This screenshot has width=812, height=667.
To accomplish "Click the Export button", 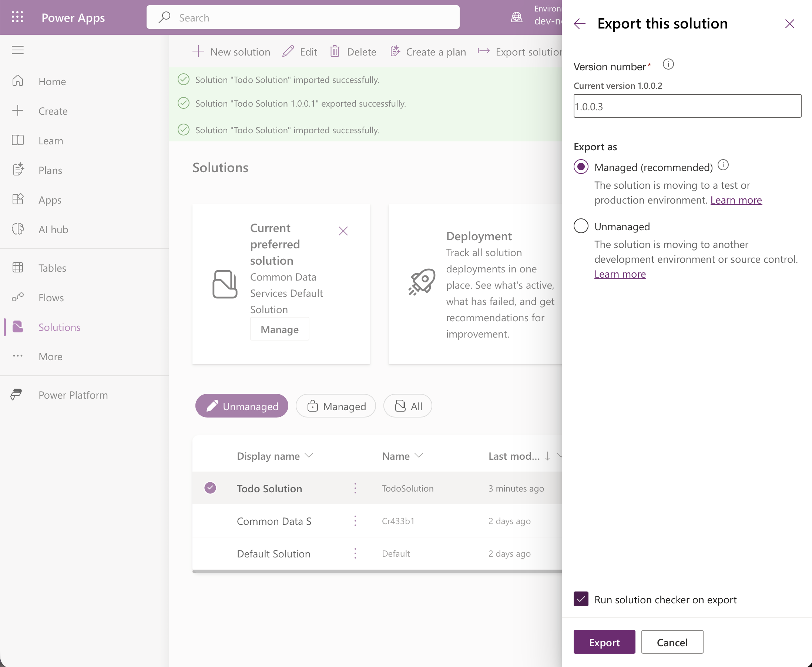I will (604, 642).
